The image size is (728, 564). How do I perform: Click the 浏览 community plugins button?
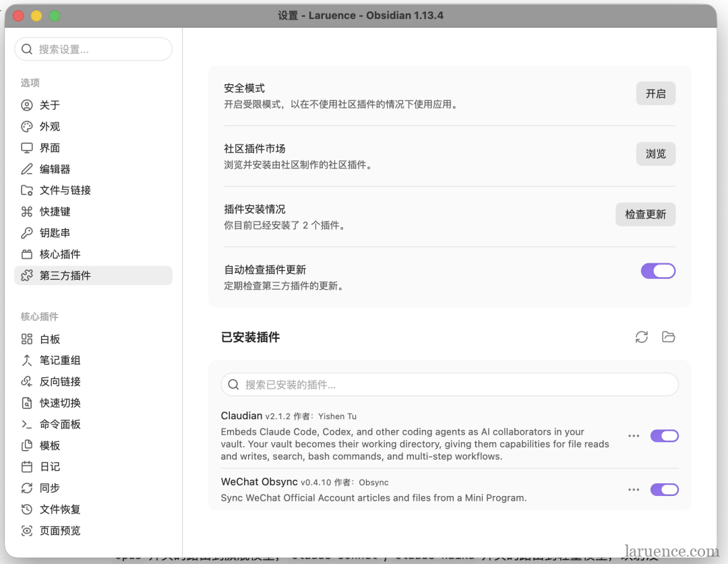[x=656, y=154]
